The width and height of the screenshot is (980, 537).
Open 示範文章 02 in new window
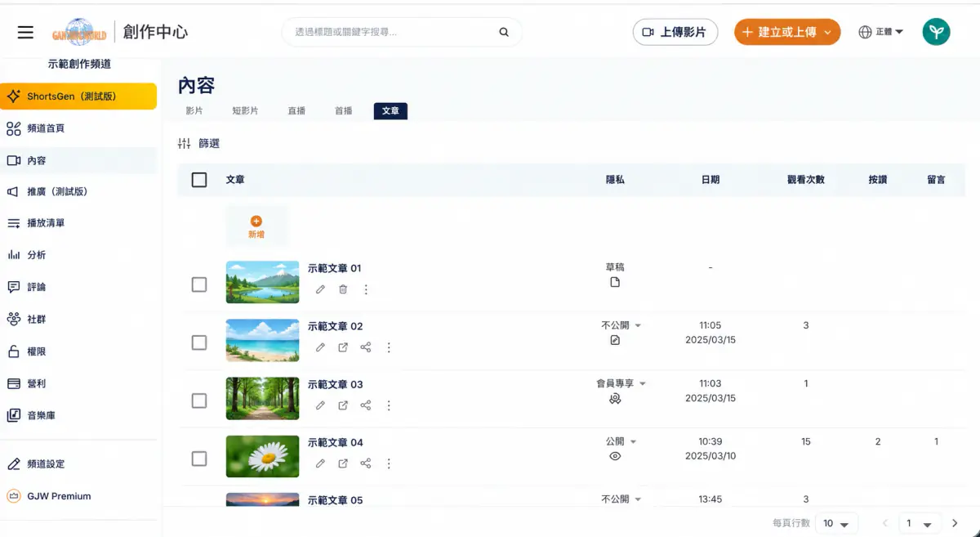point(343,347)
